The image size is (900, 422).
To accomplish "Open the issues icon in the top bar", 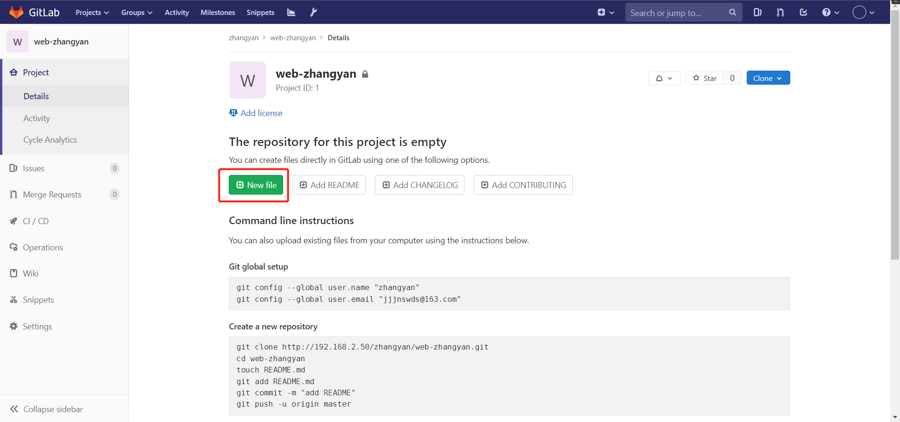I will click(x=757, y=13).
